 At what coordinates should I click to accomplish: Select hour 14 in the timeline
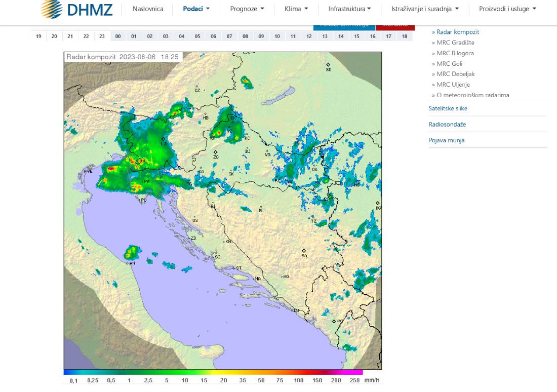341,36
